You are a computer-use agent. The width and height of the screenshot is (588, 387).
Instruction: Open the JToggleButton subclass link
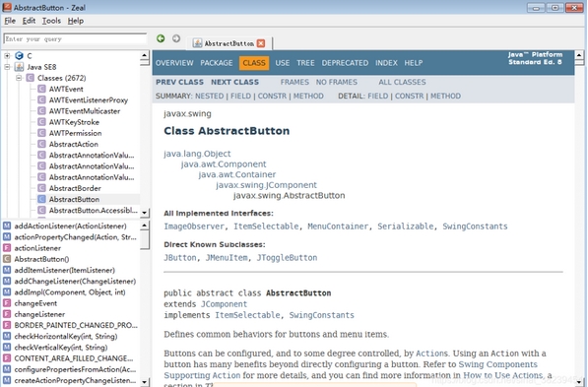pos(287,258)
